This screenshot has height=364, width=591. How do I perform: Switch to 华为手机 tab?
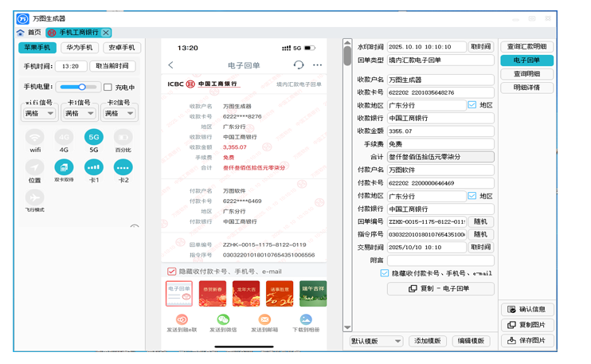[80, 48]
